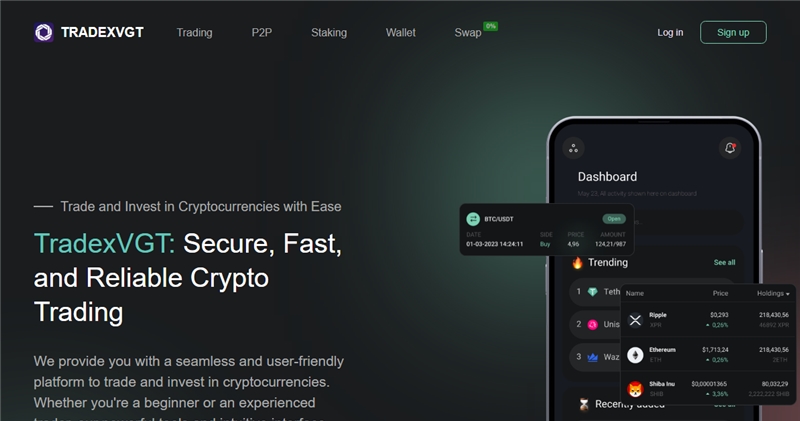Open the notification bell icon on the dashboard
800x421 pixels.
click(730, 148)
